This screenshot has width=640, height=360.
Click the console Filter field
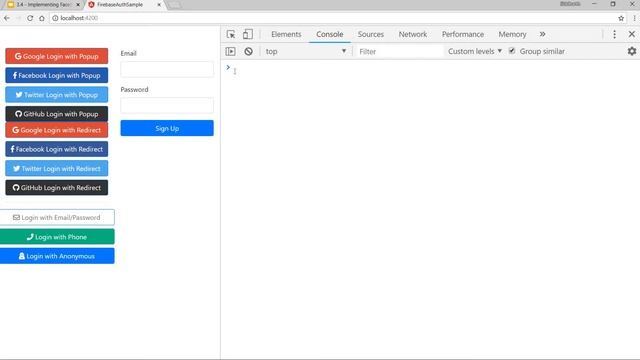(399, 51)
